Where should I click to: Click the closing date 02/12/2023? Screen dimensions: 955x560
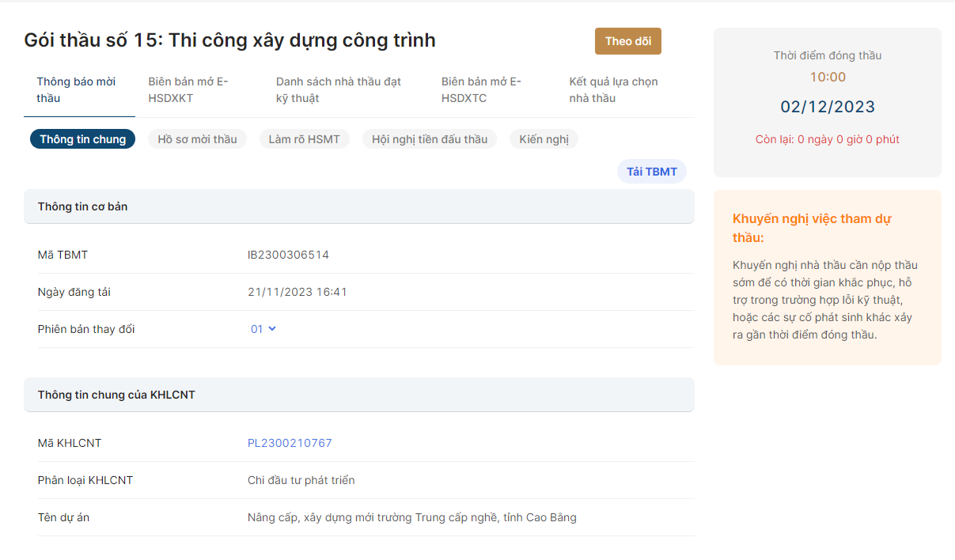(x=828, y=108)
